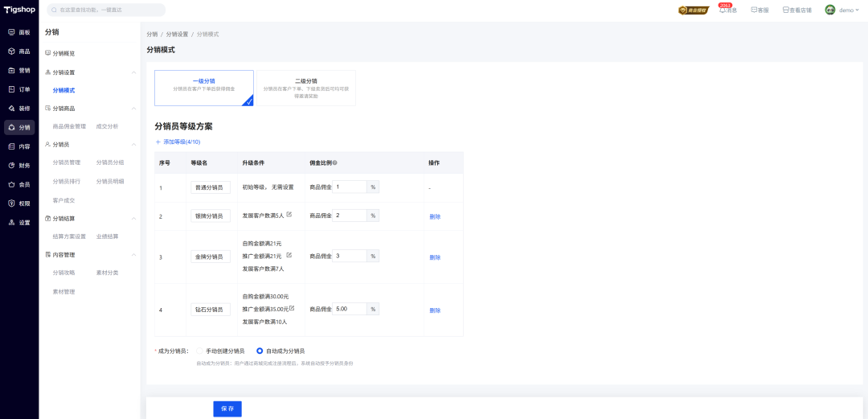Image resolution: width=868 pixels, height=419 pixels.
Task: Select 分销 in the dark sidebar
Action: [19, 128]
